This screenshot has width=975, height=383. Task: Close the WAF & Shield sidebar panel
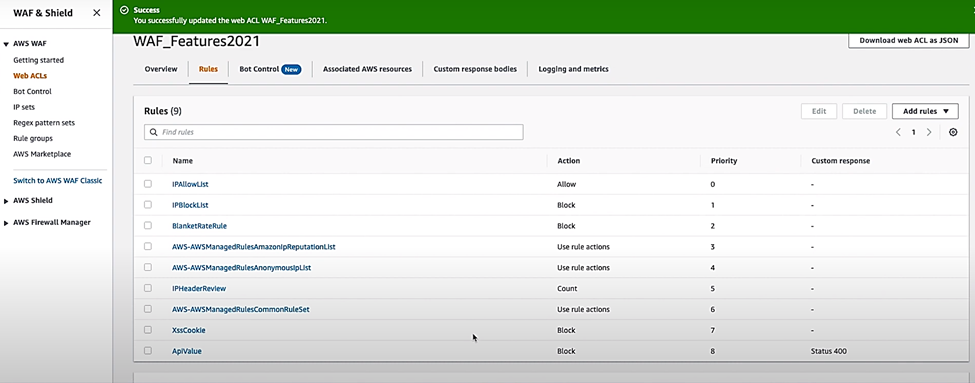pyautogui.click(x=96, y=12)
